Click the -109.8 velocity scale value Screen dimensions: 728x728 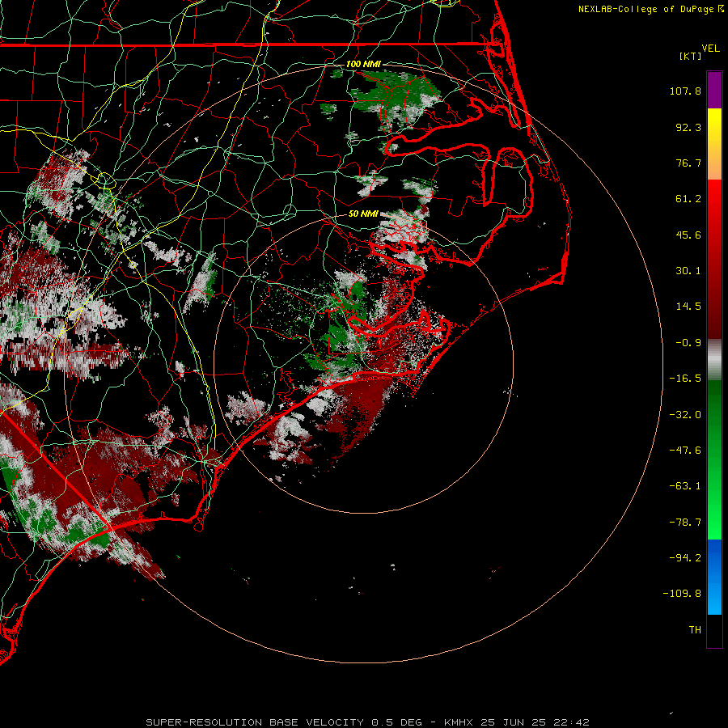coord(682,594)
